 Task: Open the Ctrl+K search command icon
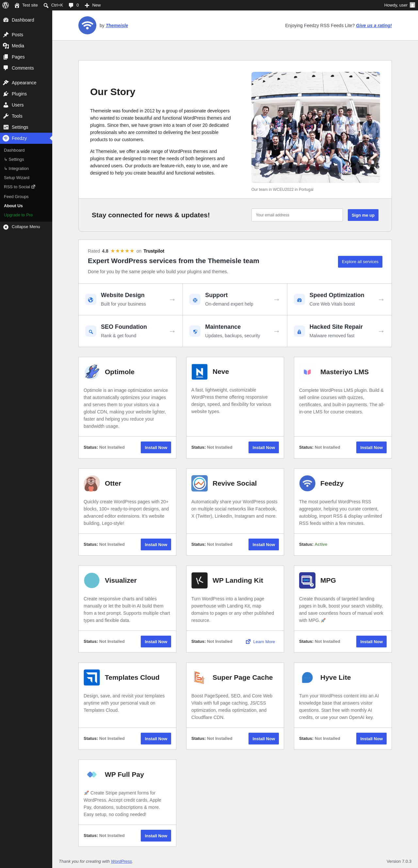click(46, 5)
